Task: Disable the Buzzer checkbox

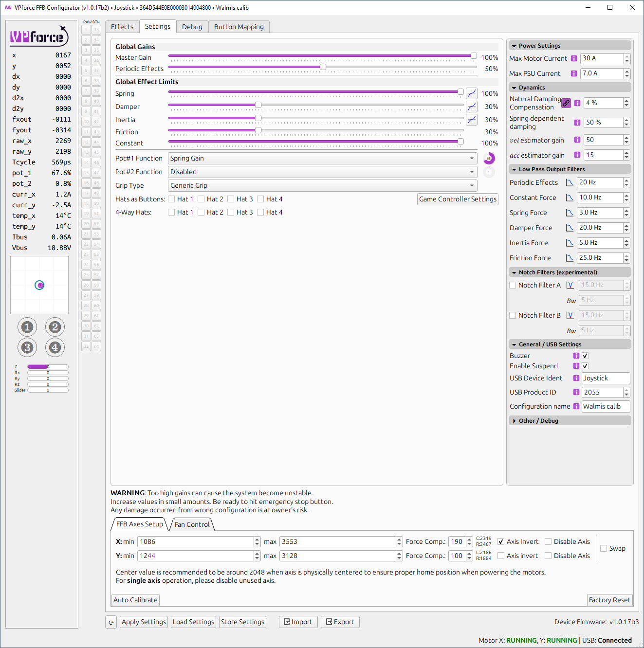Action: click(x=585, y=356)
